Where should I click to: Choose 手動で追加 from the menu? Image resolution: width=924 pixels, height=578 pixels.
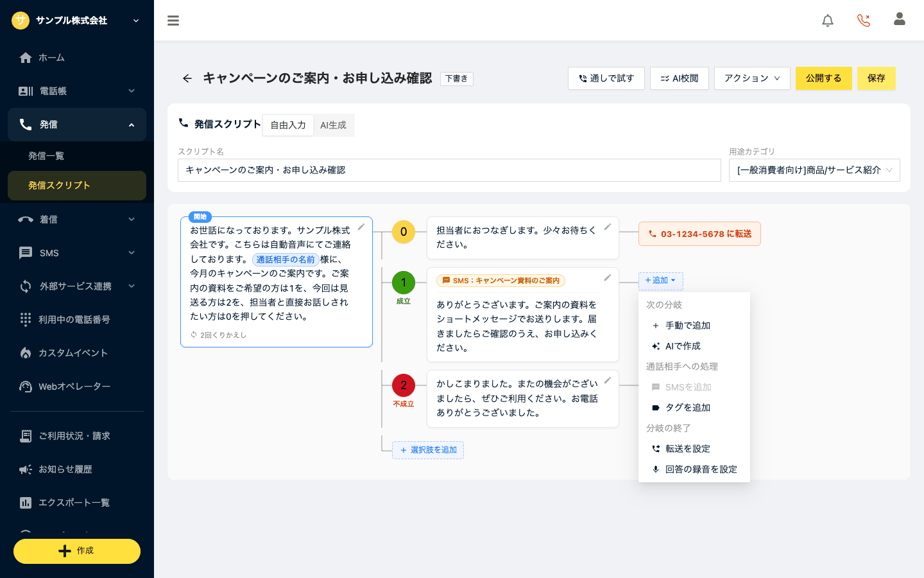click(x=694, y=326)
